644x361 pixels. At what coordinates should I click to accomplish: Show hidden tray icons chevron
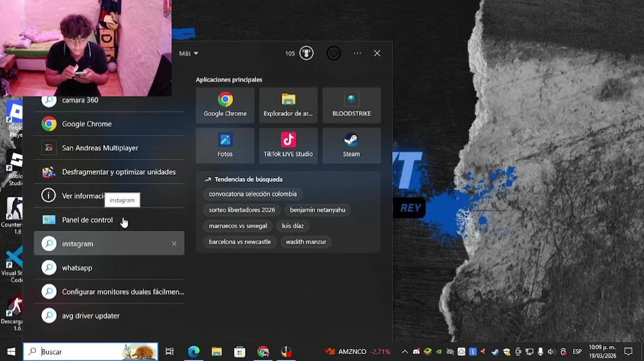click(405, 351)
